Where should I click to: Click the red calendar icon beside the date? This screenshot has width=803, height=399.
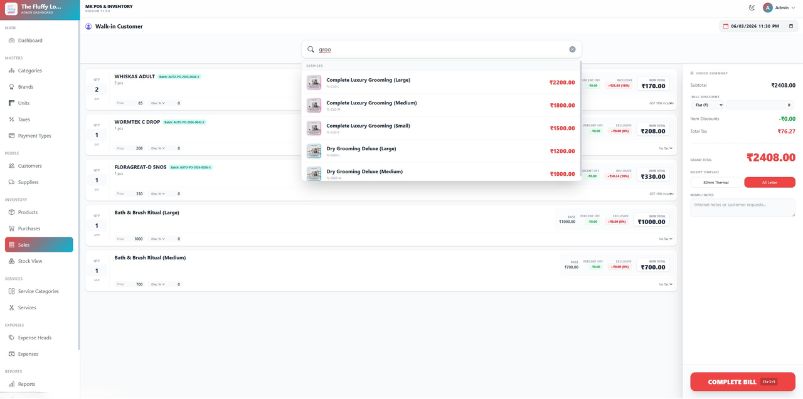click(725, 26)
